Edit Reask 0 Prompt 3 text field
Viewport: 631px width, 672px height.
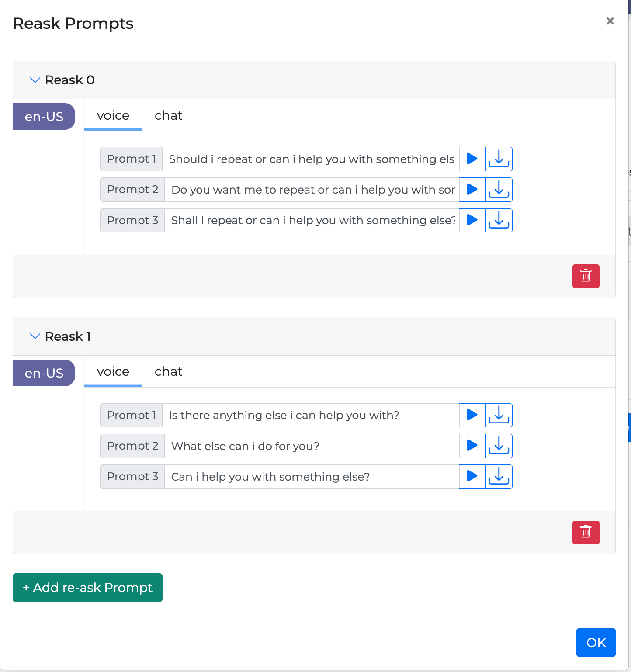pos(311,220)
